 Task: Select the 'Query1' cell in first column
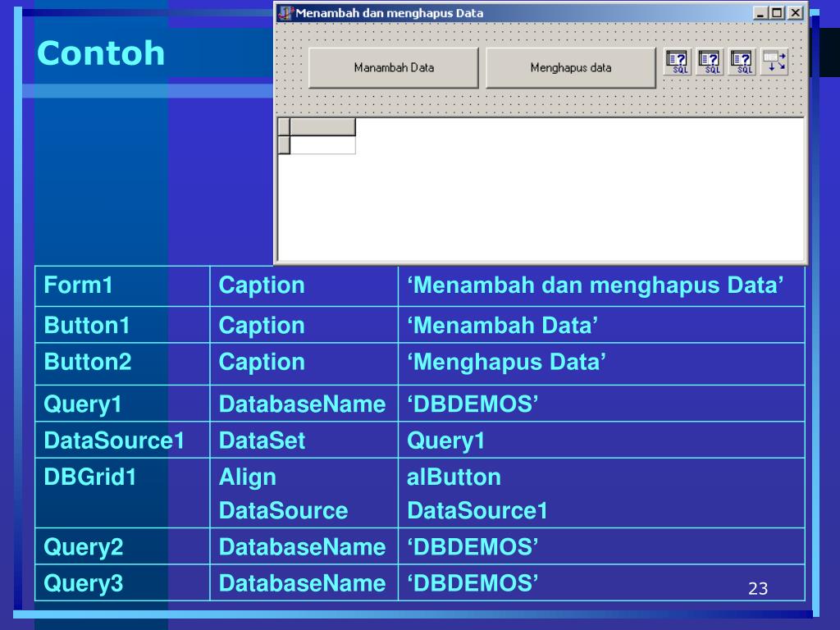[x=122, y=404]
